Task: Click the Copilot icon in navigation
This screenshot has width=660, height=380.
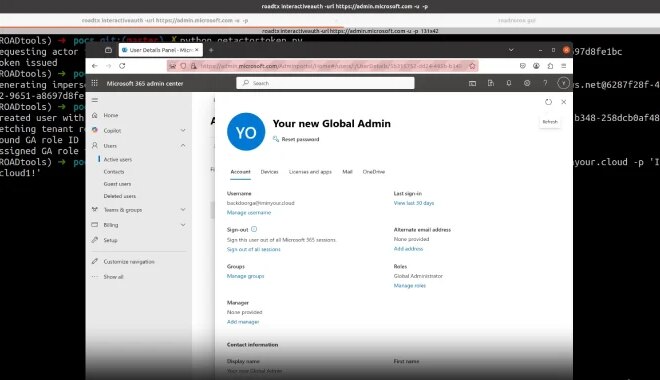Action: 95,130
